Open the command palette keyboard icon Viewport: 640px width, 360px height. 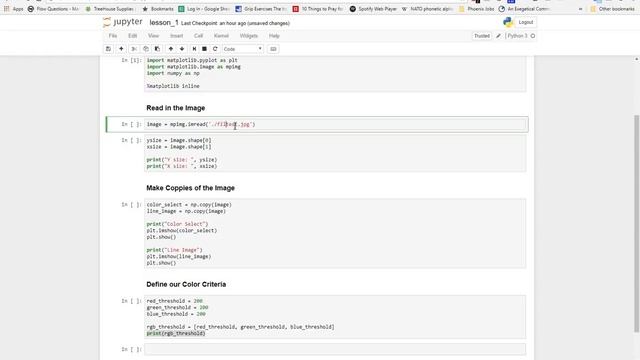click(273, 49)
